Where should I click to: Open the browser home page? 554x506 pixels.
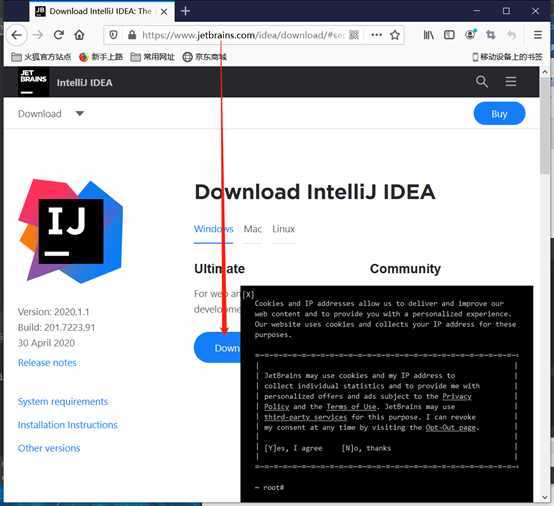click(x=79, y=35)
